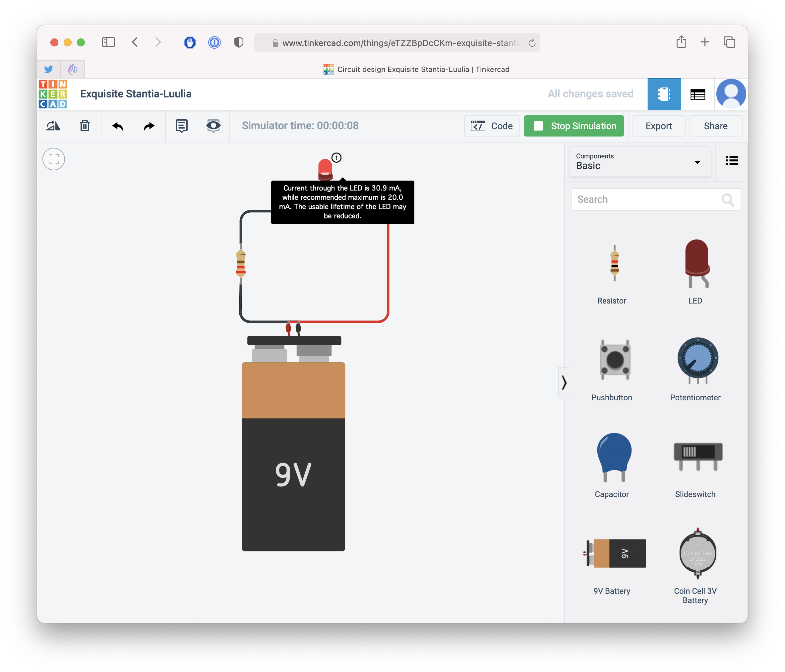Click the Share button
The image size is (785, 672).
(715, 126)
